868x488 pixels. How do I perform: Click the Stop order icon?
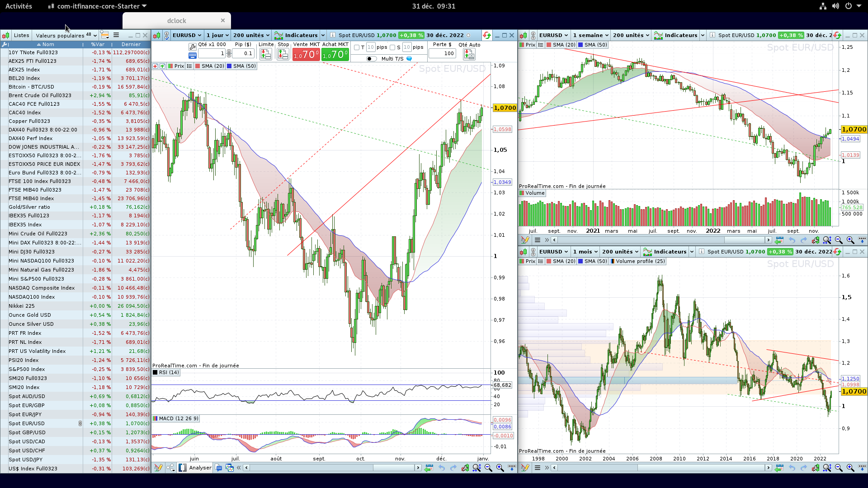(x=283, y=54)
